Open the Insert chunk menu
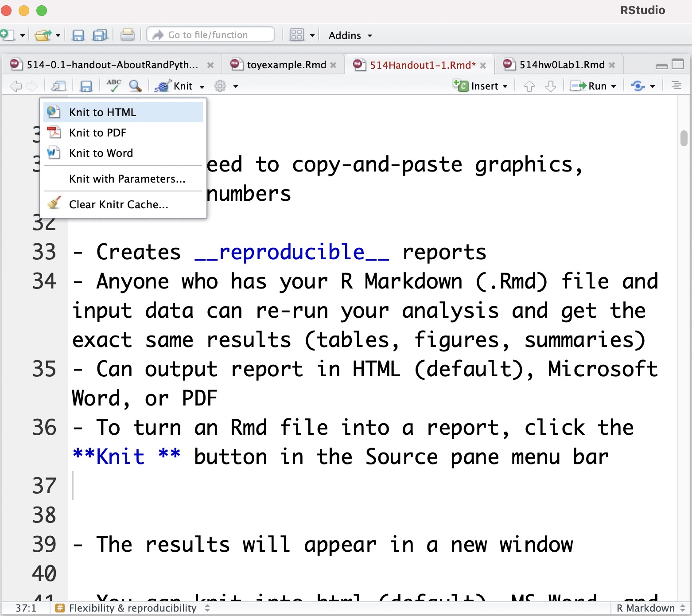 480,86
